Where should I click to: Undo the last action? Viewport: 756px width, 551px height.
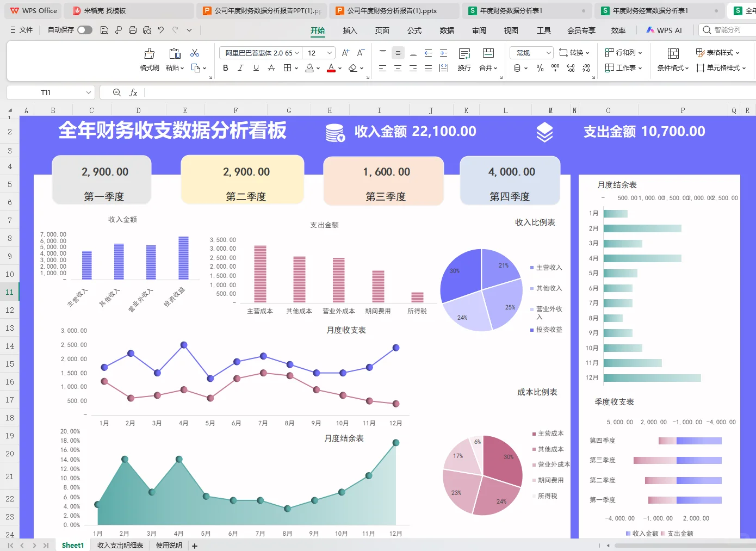[x=161, y=30]
